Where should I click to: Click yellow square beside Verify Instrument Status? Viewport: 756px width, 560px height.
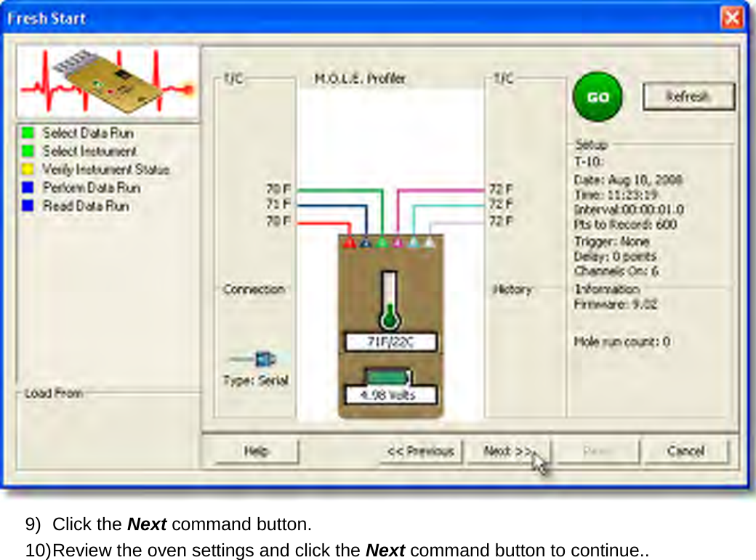[28, 169]
